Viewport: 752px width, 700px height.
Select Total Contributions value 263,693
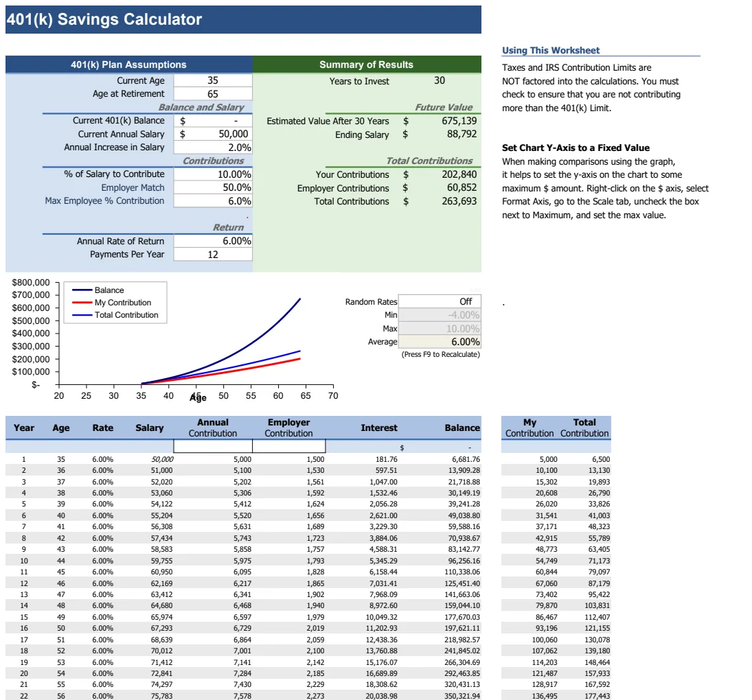coord(459,201)
